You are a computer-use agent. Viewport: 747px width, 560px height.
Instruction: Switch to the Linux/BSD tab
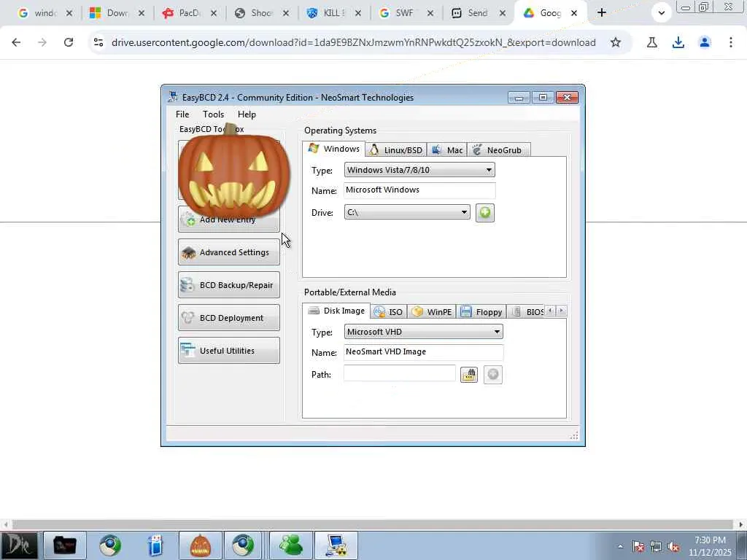tap(396, 150)
